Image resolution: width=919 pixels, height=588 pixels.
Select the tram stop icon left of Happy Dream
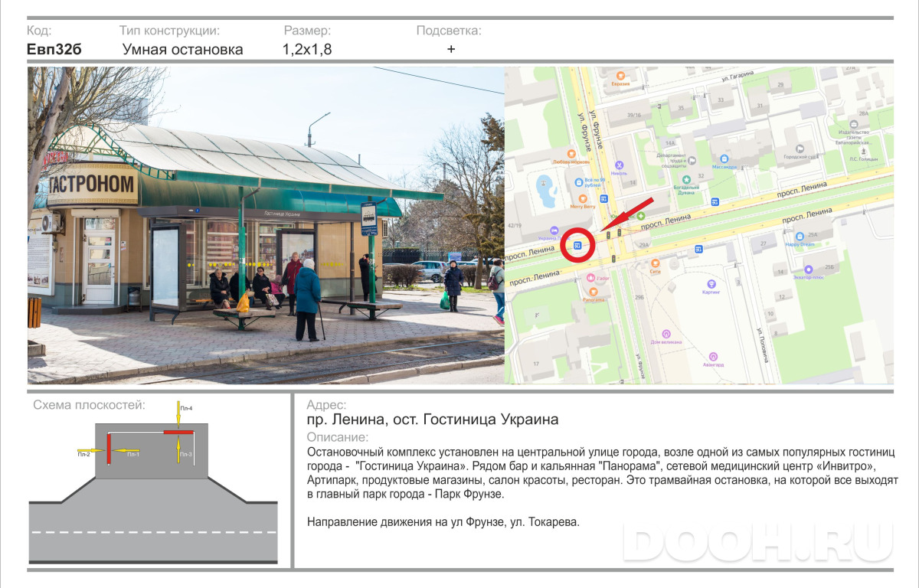coord(698,249)
